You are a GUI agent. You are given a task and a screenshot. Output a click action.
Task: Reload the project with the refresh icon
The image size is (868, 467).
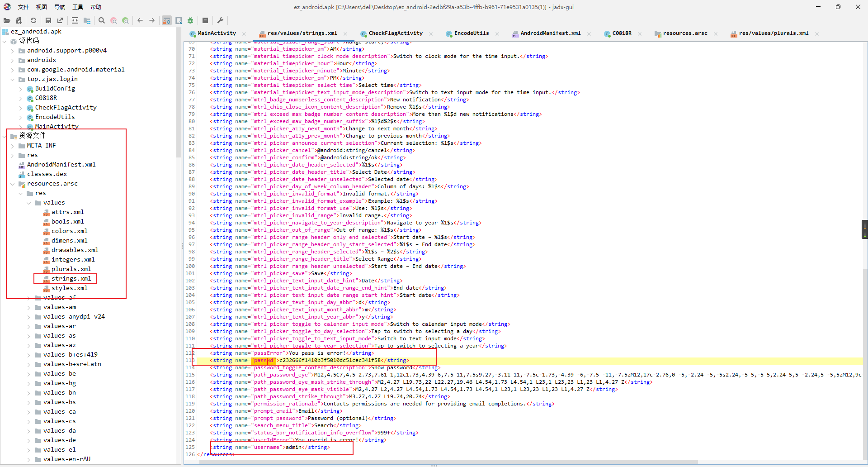click(33, 20)
